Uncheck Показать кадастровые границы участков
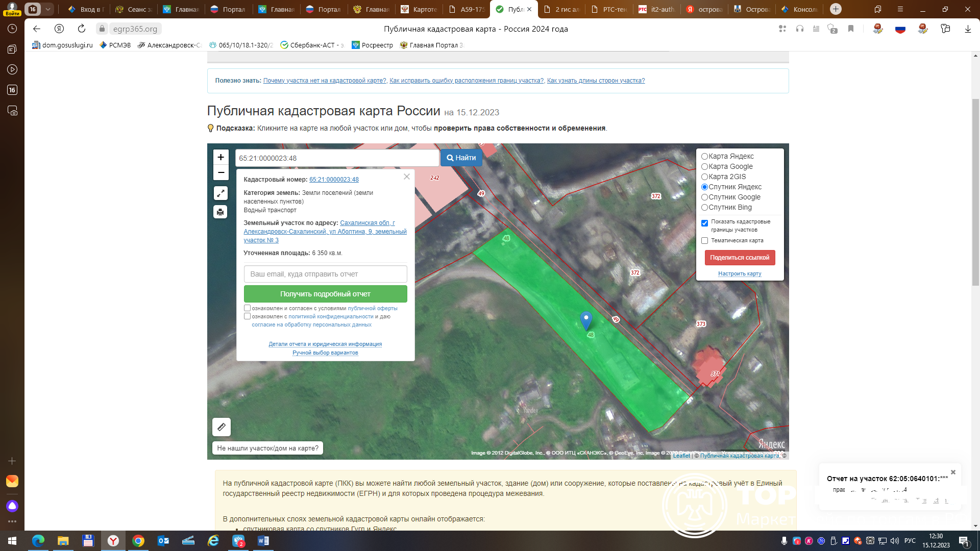This screenshot has height=551, width=980. tap(704, 223)
